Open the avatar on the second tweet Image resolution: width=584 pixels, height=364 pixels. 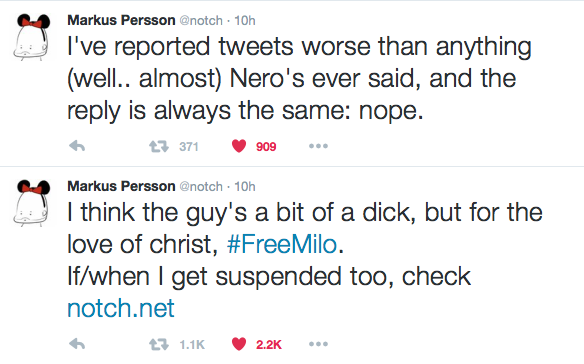(x=32, y=203)
